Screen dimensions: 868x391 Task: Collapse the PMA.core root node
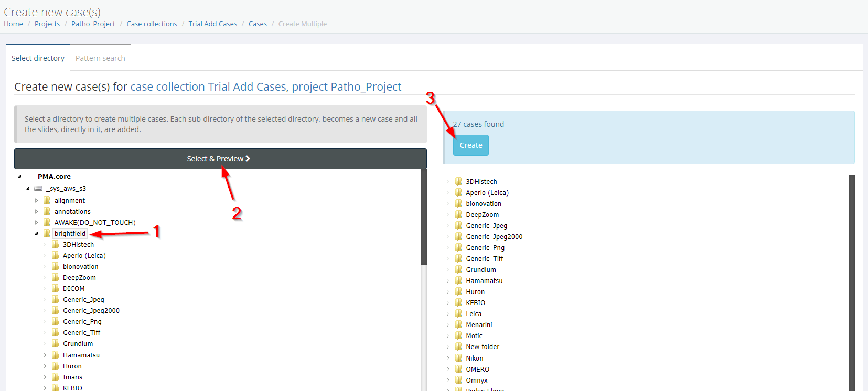tap(19, 177)
